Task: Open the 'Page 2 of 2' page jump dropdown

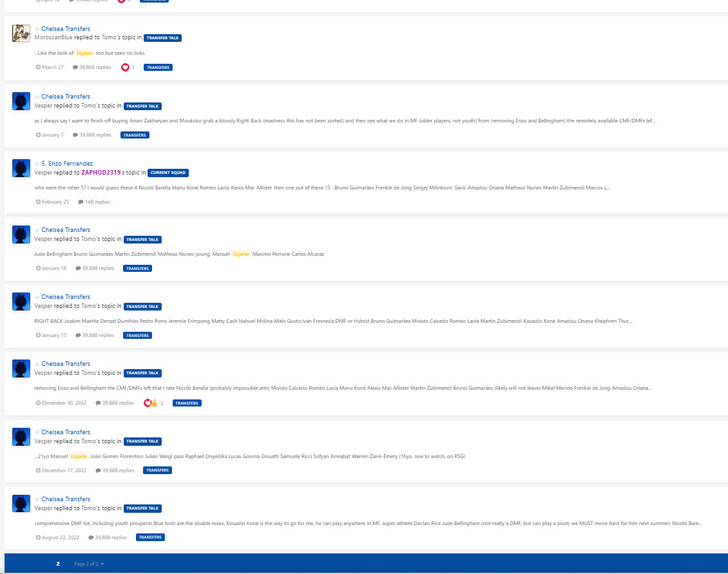Action: pos(89,564)
